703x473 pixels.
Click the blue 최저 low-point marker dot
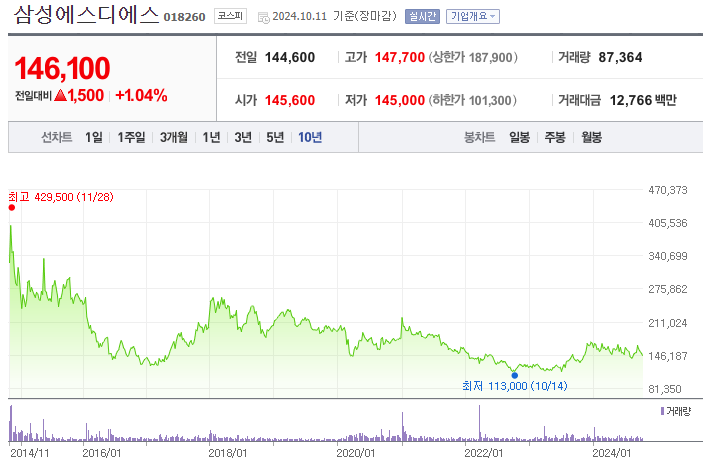click(x=515, y=376)
